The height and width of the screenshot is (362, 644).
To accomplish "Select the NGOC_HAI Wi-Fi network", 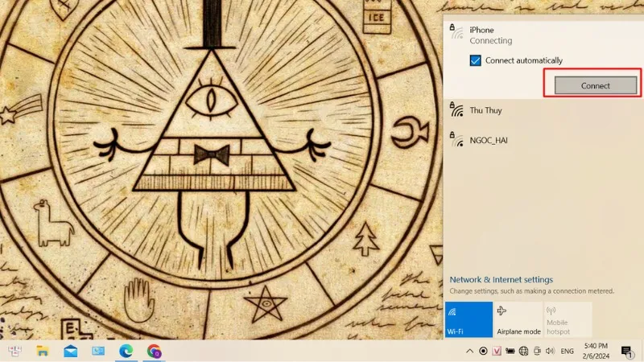I will (x=489, y=140).
